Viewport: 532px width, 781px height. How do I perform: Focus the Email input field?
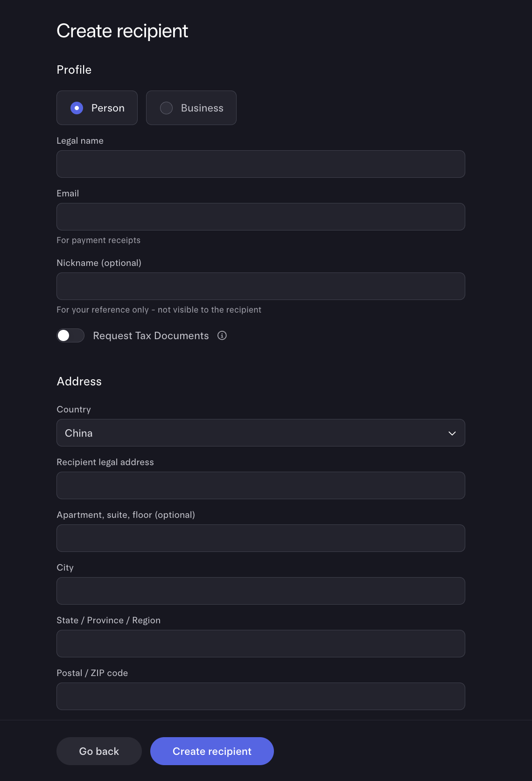(261, 216)
